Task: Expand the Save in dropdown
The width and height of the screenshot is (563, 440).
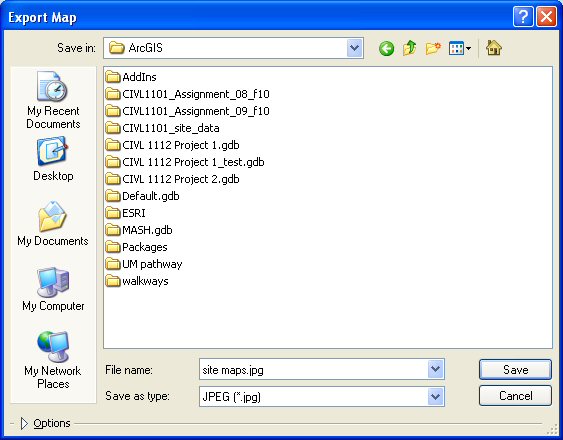Action: [355, 48]
